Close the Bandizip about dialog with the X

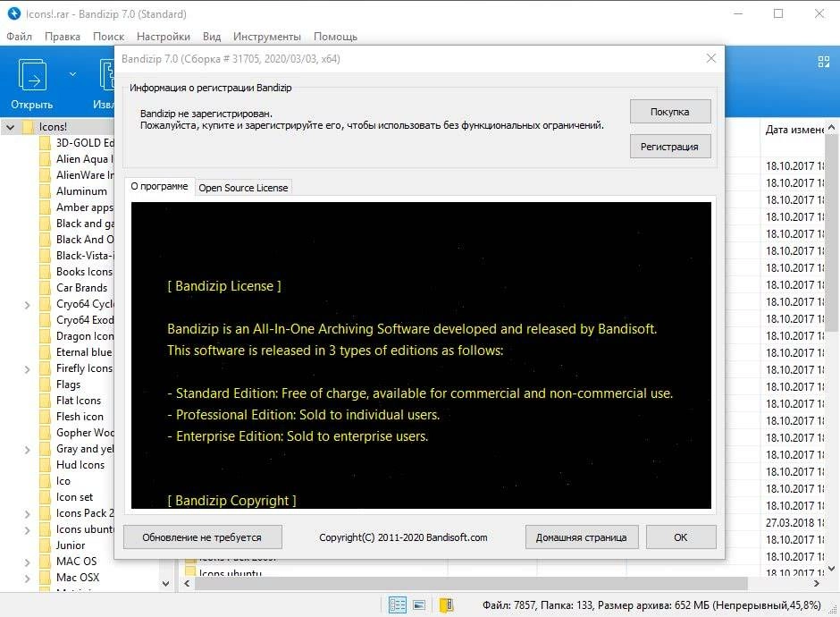[x=711, y=58]
